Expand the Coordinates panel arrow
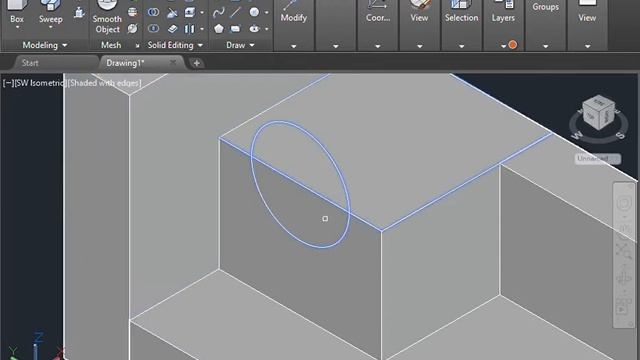The height and width of the screenshot is (360, 640). pyautogui.click(x=378, y=46)
